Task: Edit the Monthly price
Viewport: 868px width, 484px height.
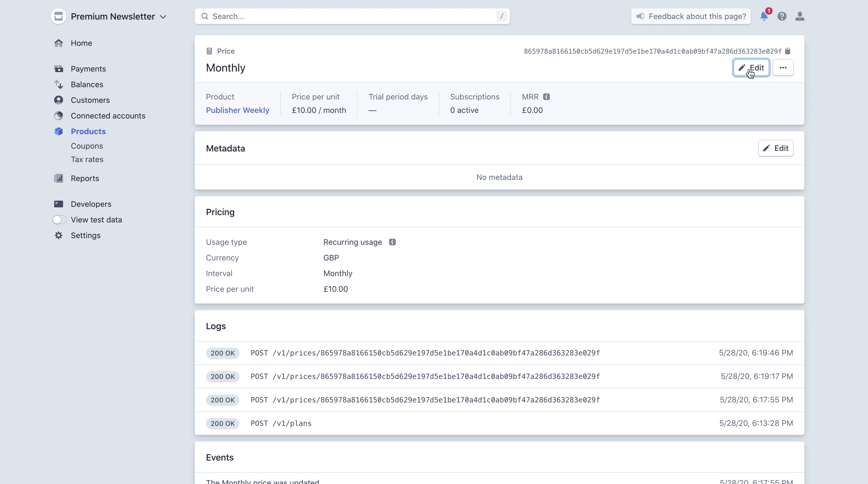Action: point(751,67)
